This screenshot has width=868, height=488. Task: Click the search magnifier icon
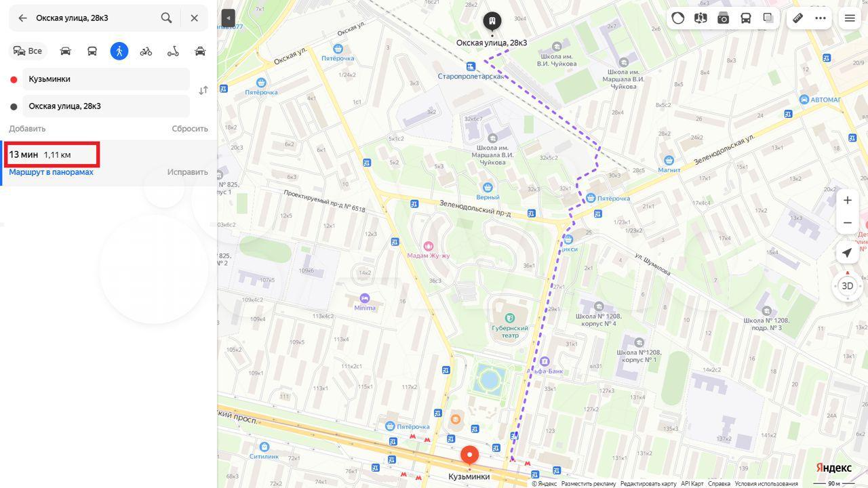166,18
